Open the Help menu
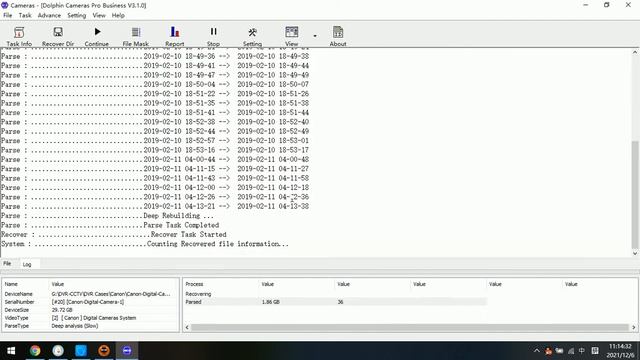Screen dimensions: 640x360 (x=118, y=16)
